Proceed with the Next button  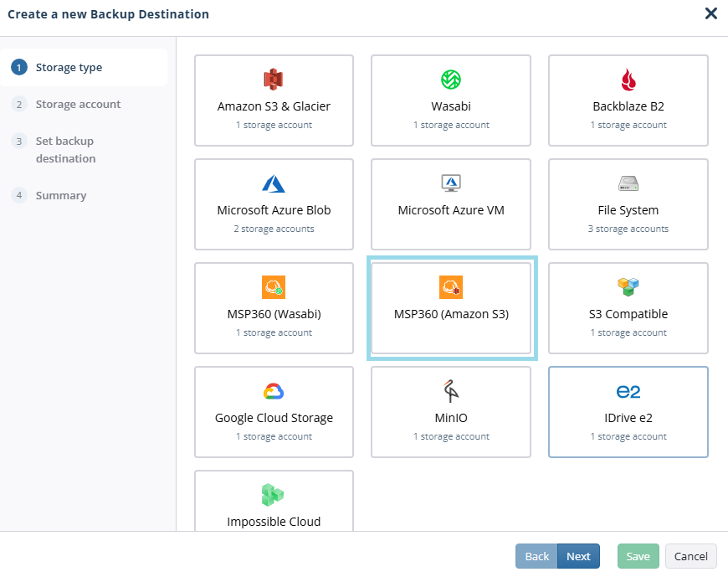coord(578,556)
